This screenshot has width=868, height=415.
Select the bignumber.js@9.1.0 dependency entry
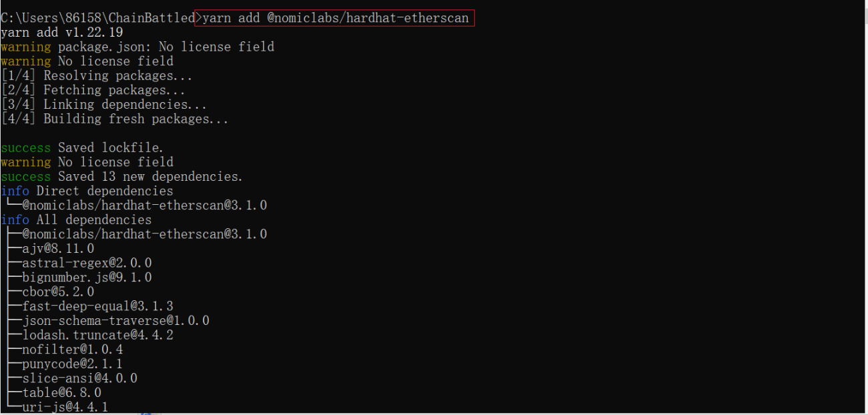click(87, 278)
